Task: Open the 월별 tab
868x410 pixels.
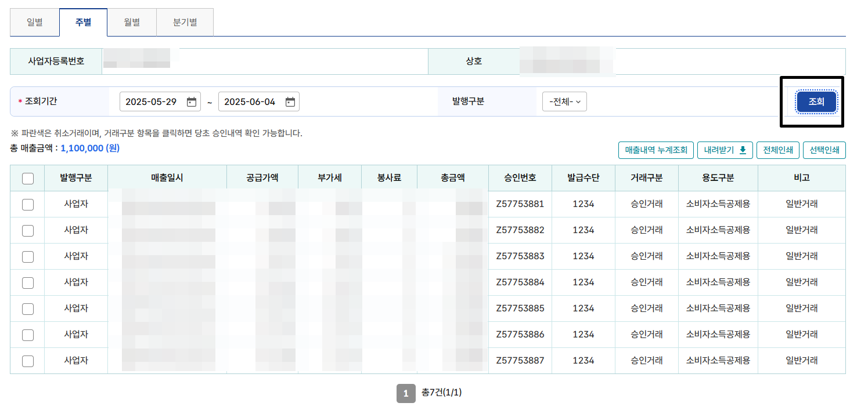Action: pyautogui.click(x=132, y=23)
